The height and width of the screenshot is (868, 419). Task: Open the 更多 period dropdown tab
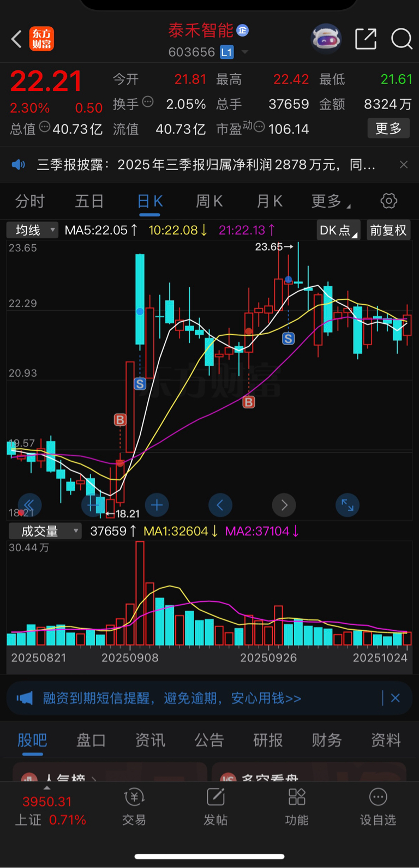click(x=331, y=202)
